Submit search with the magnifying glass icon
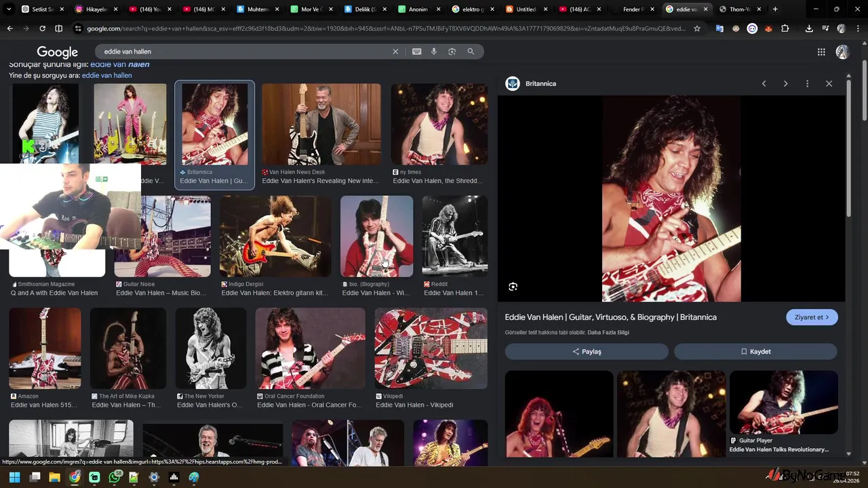 pyautogui.click(x=471, y=52)
